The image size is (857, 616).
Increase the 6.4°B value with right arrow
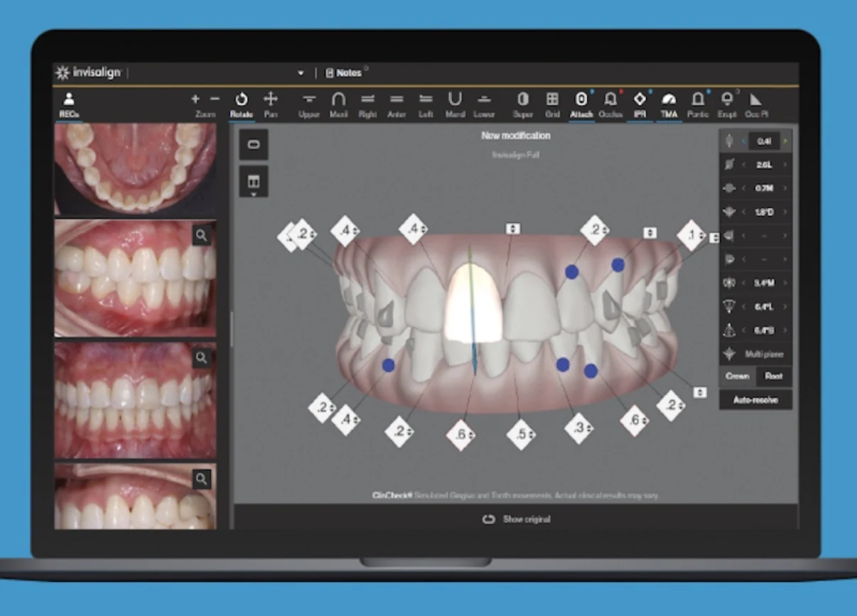[785, 330]
